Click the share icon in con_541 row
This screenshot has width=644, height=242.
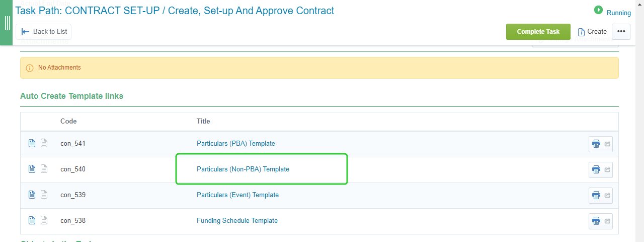coord(607,144)
